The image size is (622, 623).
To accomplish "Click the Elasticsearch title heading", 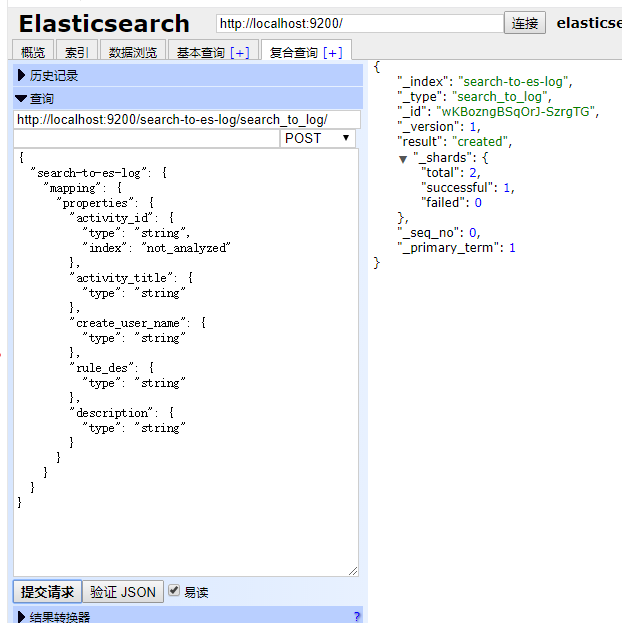I will tap(104, 23).
